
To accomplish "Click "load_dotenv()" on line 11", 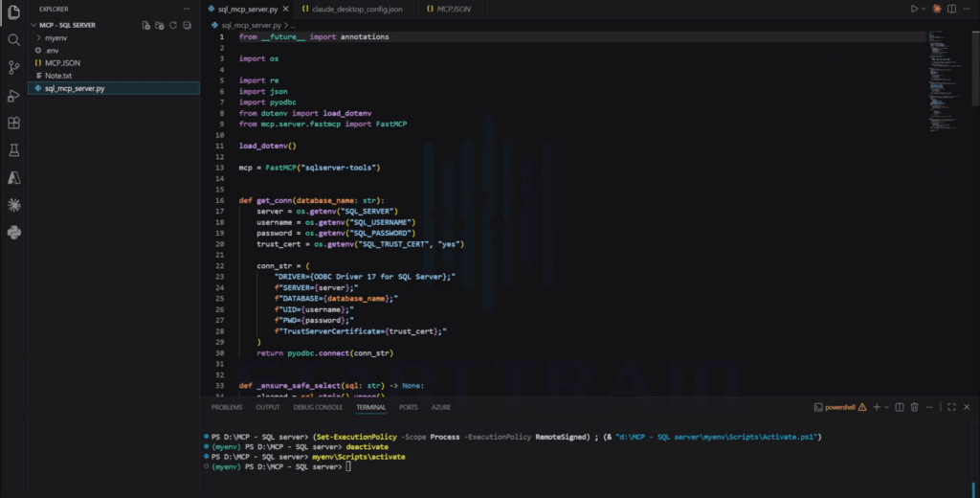I will point(268,146).
